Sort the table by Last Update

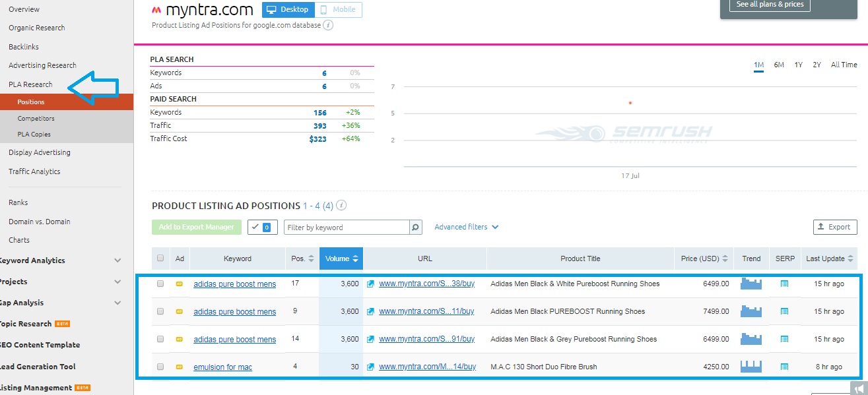pyautogui.click(x=830, y=258)
